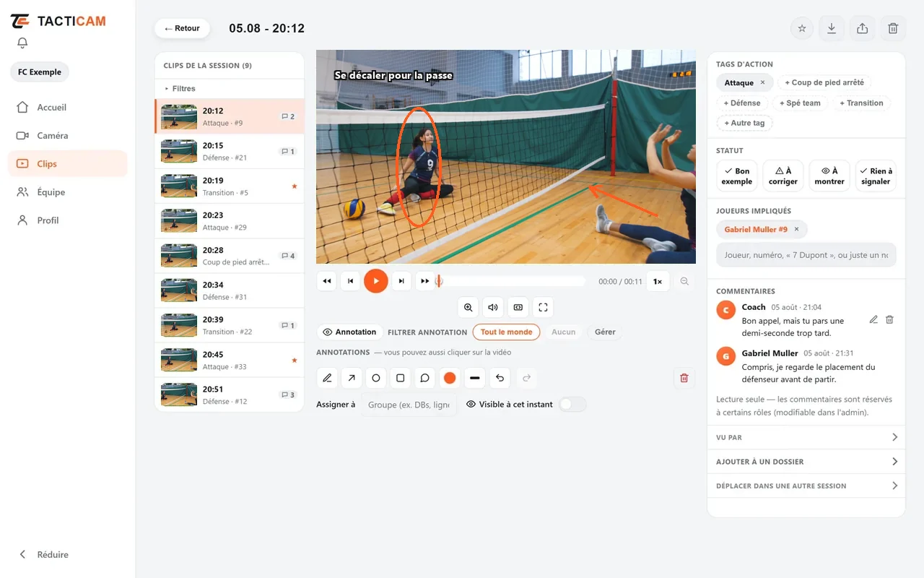Screen dimensions: 924x578
Task: Open Équipe in the sidebar
Action: pos(67,192)
